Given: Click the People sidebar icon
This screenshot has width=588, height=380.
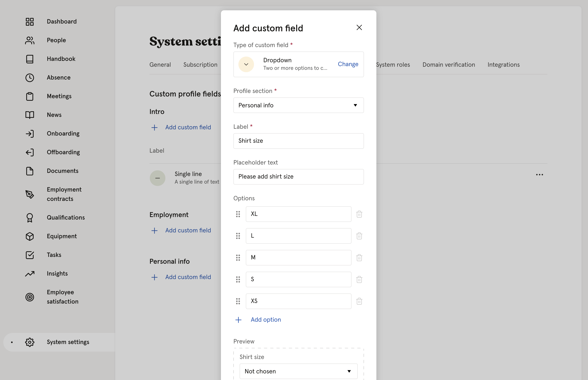Looking at the screenshot, I should point(30,40).
